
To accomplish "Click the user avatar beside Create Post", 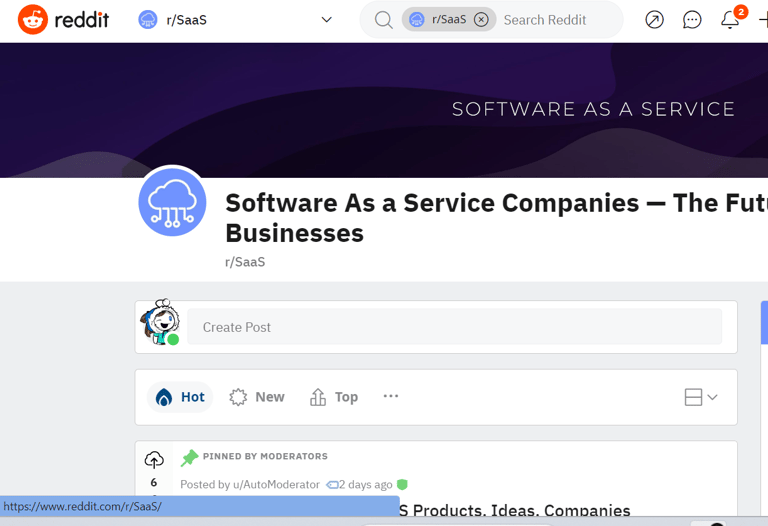I will click(x=160, y=322).
